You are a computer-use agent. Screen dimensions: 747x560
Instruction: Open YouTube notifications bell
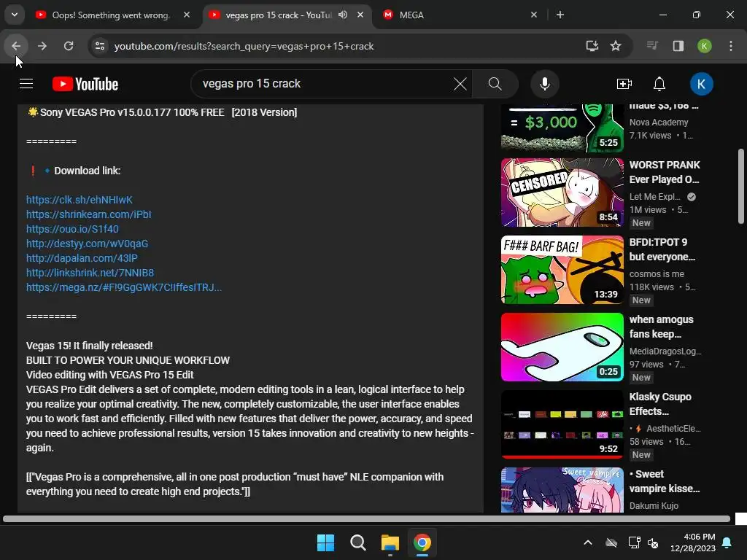[659, 84]
